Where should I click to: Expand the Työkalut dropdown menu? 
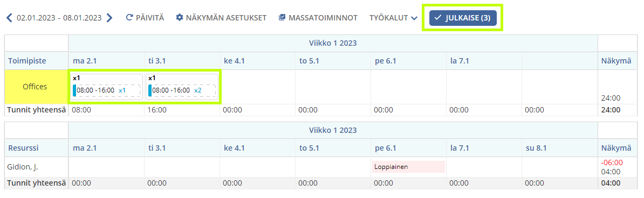pos(393,18)
